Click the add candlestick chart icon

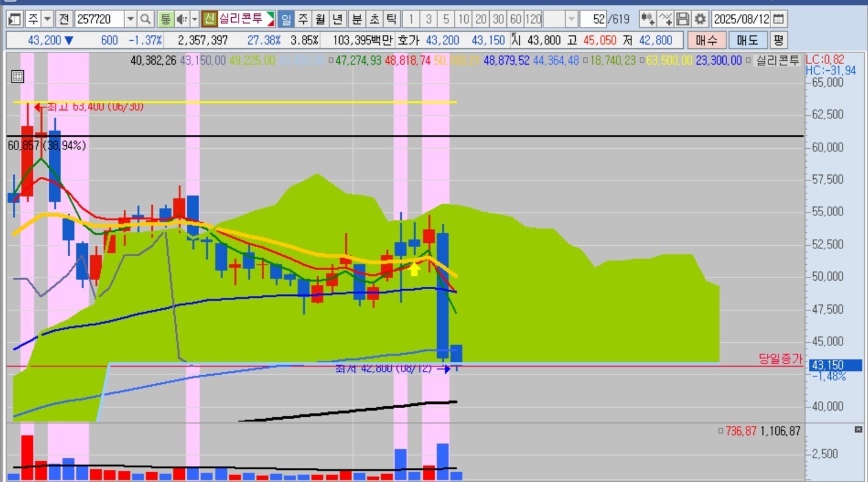click(x=648, y=19)
